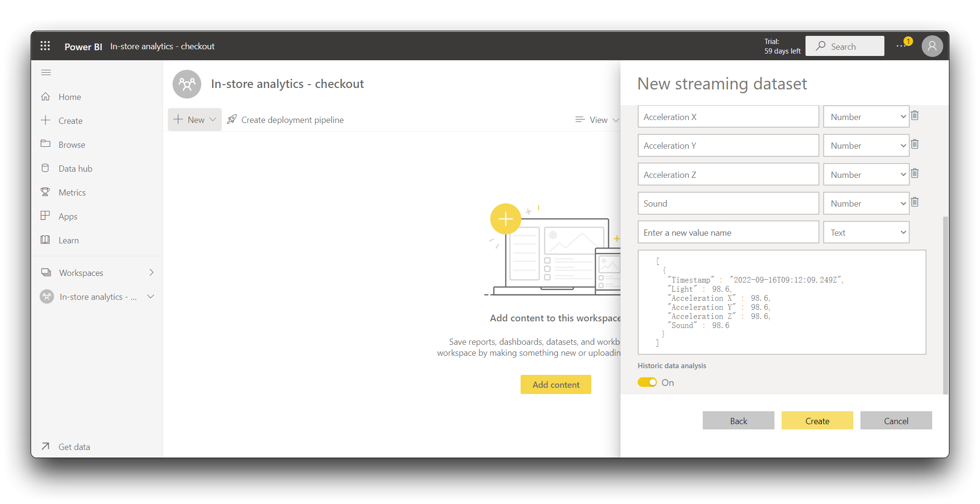Click the Sound name field
This screenshot has width=980, height=504.
click(x=728, y=203)
